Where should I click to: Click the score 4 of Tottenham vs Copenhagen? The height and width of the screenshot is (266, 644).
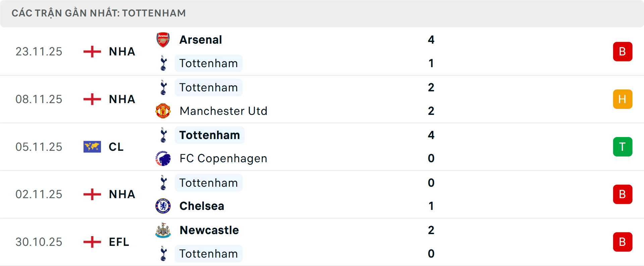(x=431, y=135)
